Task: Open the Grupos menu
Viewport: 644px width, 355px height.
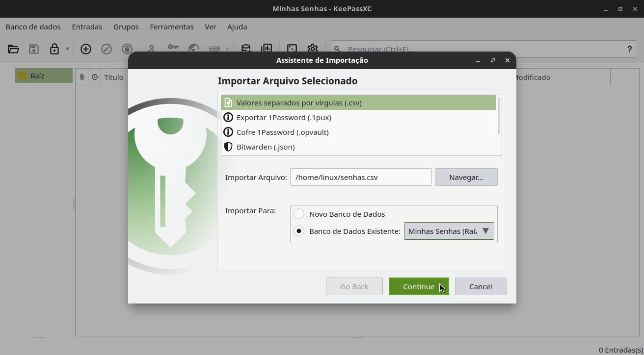Action: click(126, 27)
